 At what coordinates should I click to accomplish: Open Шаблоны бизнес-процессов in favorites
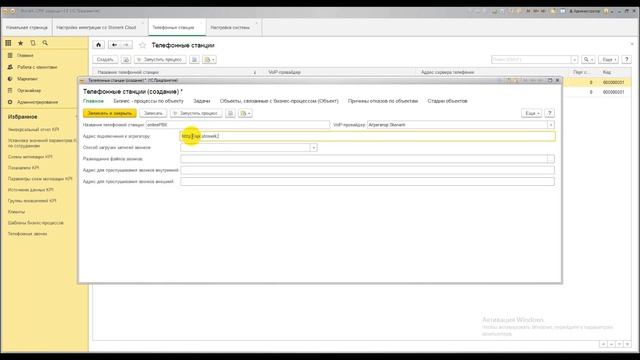click(36, 223)
